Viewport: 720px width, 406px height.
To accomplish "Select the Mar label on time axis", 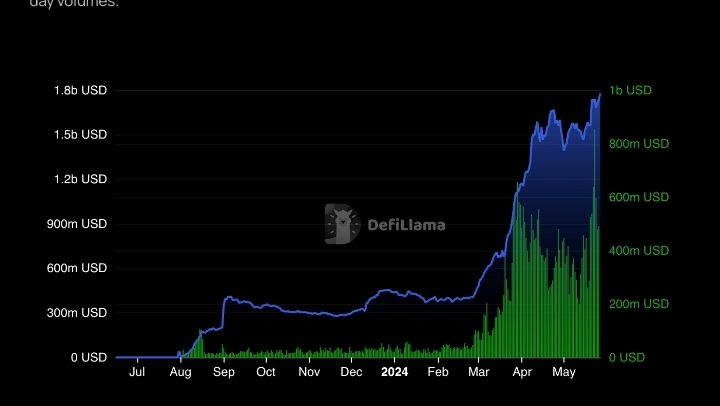I will (479, 372).
